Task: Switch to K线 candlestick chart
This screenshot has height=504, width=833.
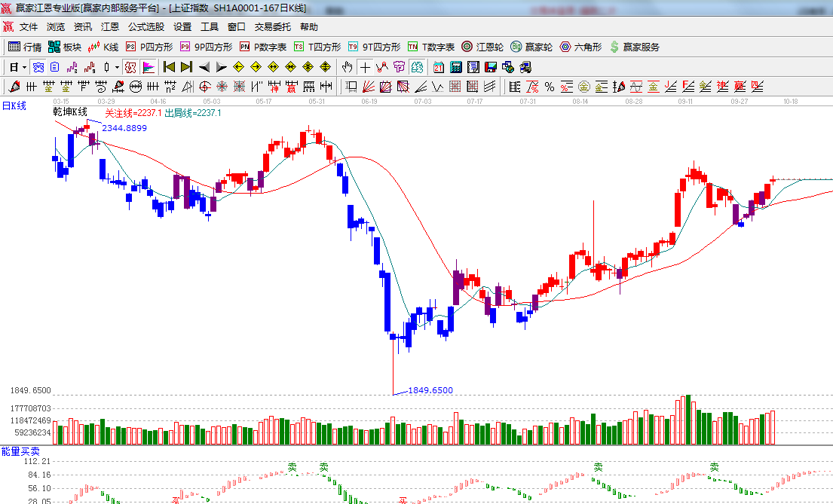Action: click(x=103, y=47)
